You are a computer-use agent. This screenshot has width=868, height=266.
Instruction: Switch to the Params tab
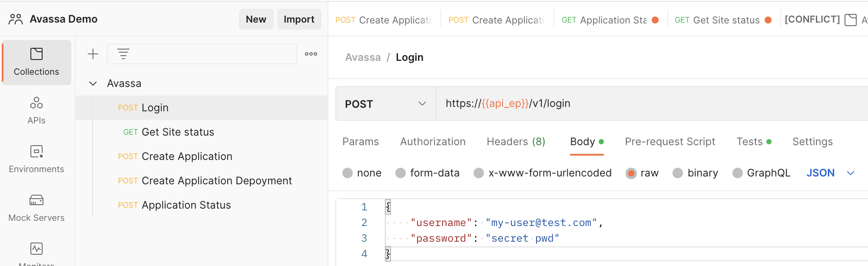pos(361,142)
